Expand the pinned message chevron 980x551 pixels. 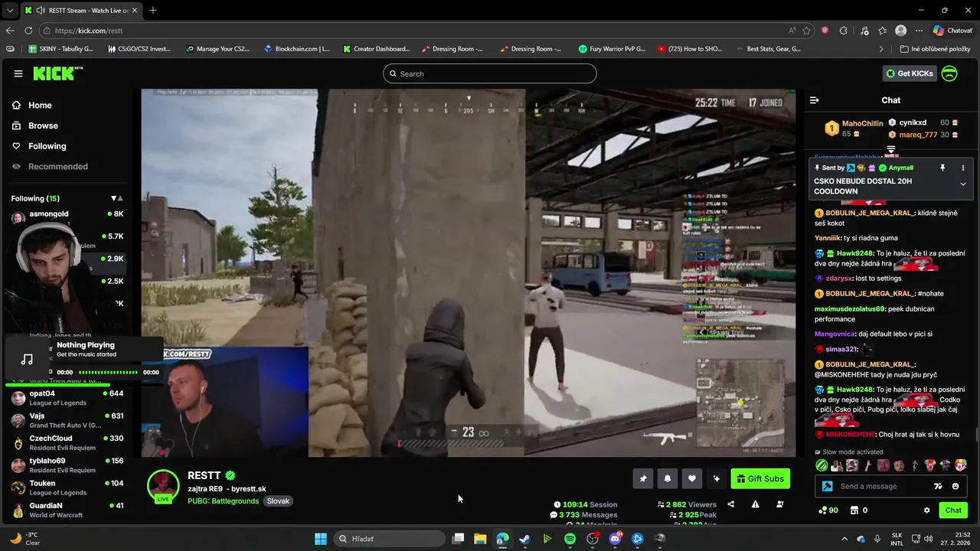click(963, 184)
